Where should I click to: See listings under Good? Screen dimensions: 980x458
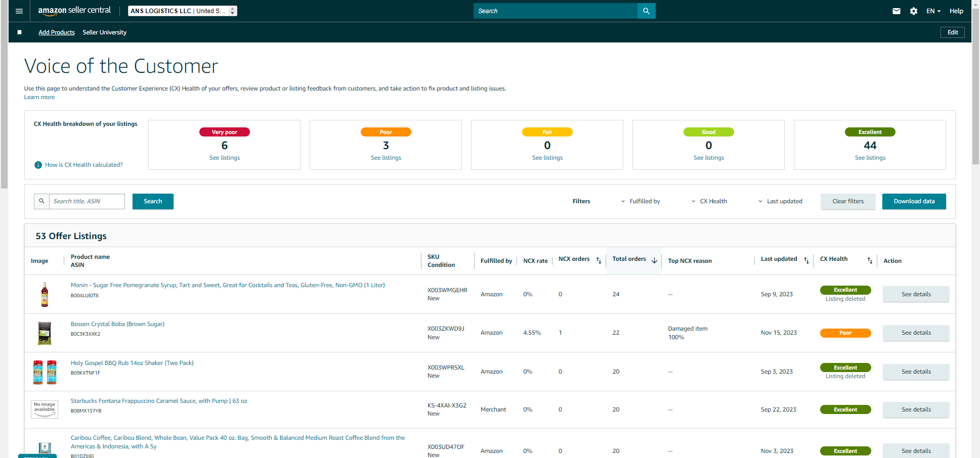709,158
